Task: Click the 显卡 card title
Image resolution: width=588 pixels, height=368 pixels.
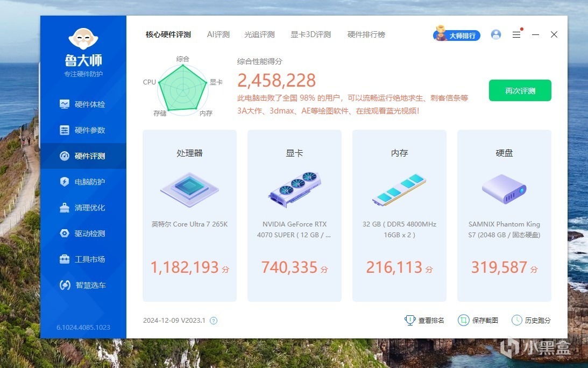Action: pyautogui.click(x=294, y=153)
